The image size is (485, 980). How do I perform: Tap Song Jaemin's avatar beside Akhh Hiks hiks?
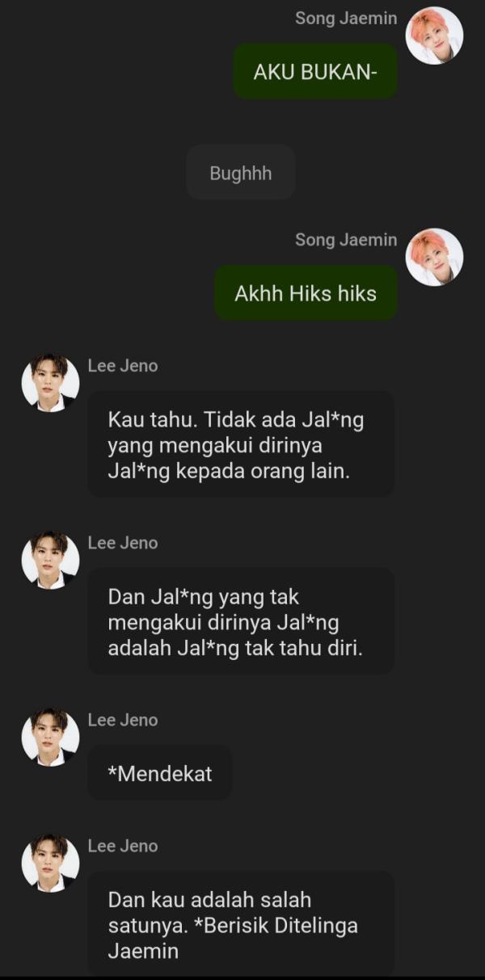click(434, 257)
